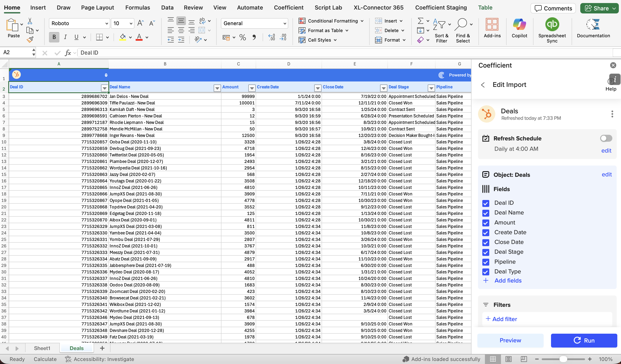
Task: Uncheck the Amount field checkbox
Action: pyautogui.click(x=485, y=223)
